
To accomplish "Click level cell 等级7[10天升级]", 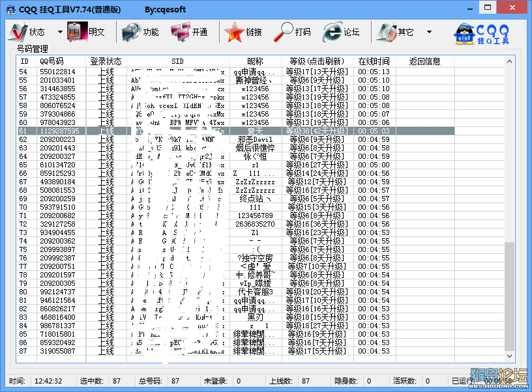I will pos(317,266).
